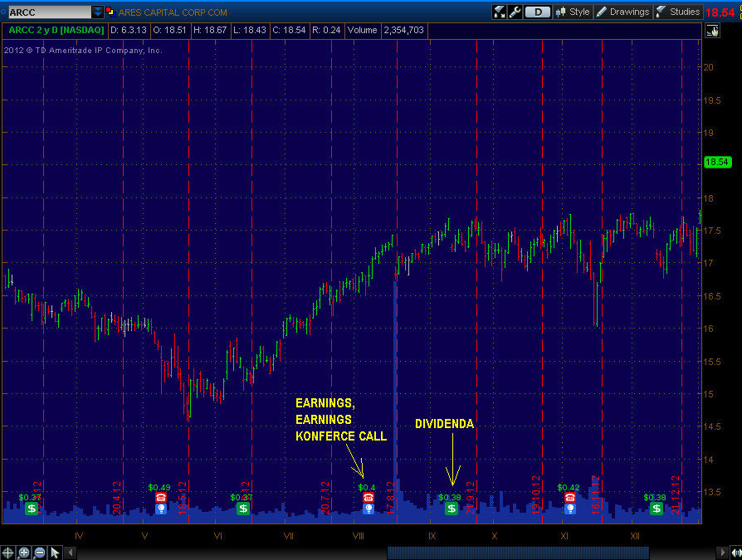Toggle the drawing hand tool at chart corner

coord(712,32)
